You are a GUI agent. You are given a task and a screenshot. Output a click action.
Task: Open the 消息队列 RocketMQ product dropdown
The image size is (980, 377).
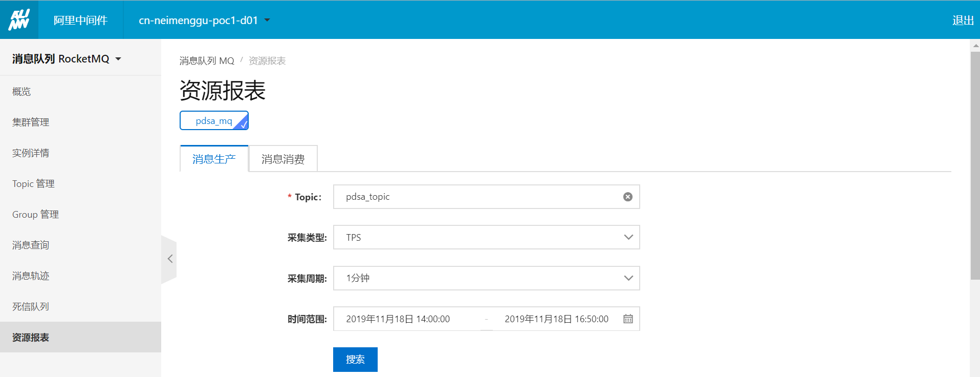pos(67,59)
